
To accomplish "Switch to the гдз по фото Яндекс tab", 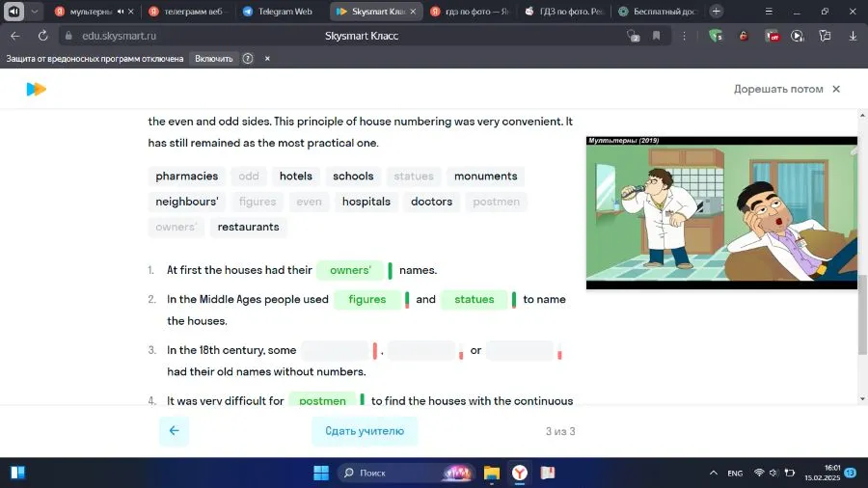I will [471, 11].
